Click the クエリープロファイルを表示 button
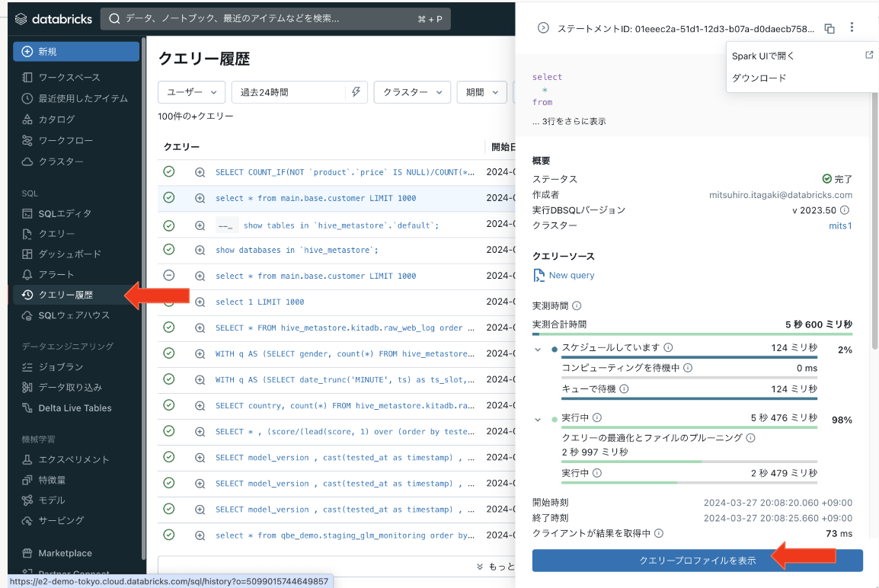Viewport: 879px width, 588px height. click(x=697, y=560)
